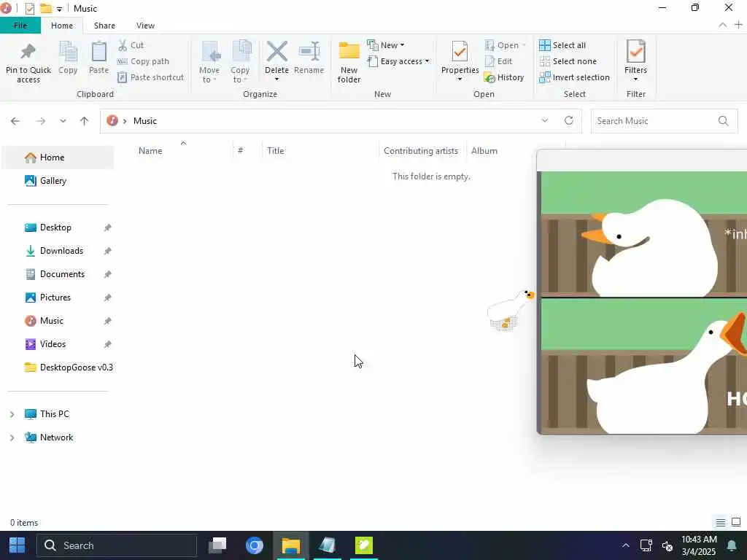The width and height of the screenshot is (747, 560).
Task: Choose Paste shortcut
Action: 150,77
